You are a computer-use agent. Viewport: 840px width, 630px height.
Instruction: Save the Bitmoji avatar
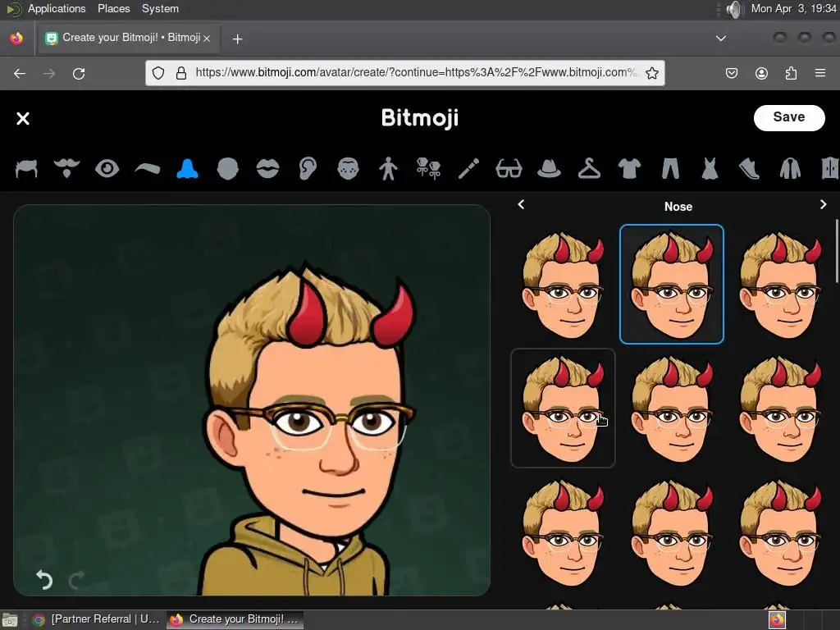(x=789, y=118)
